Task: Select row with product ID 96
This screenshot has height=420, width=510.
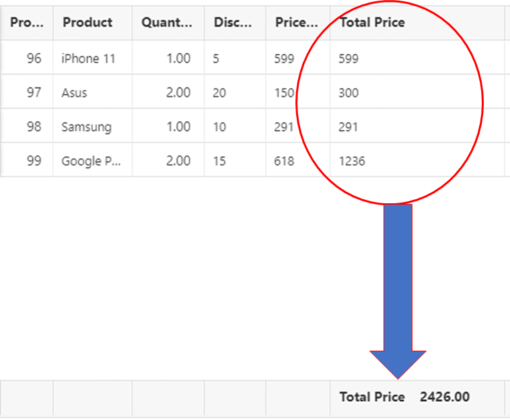Action: coord(34,59)
